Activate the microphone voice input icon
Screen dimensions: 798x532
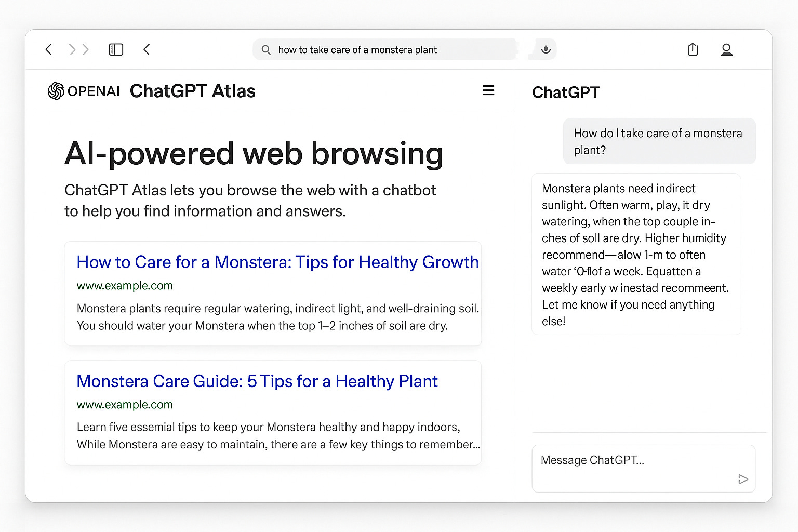tap(546, 49)
